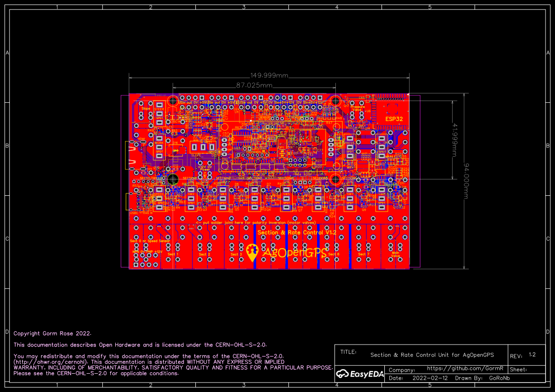This screenshot has width=555, height=392.
Task: Select the Sect 6 section label
Action: point(334,254)
